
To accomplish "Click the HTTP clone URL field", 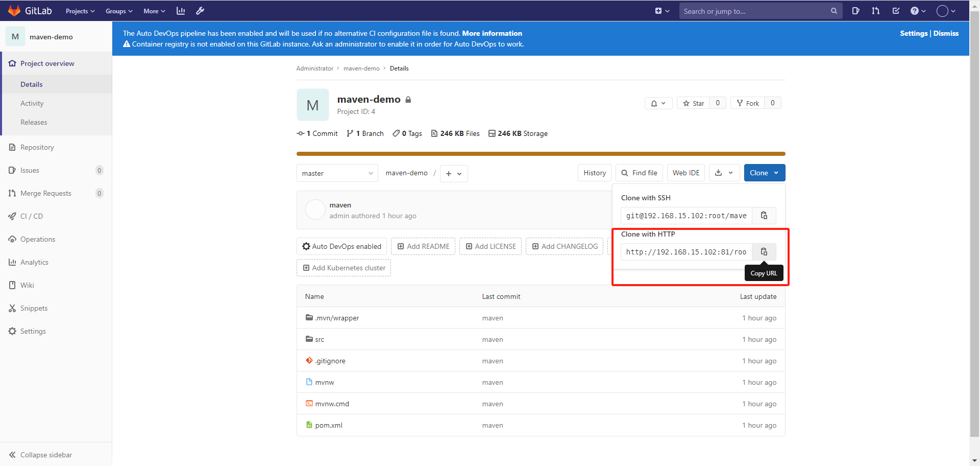I will click(687, 252).
